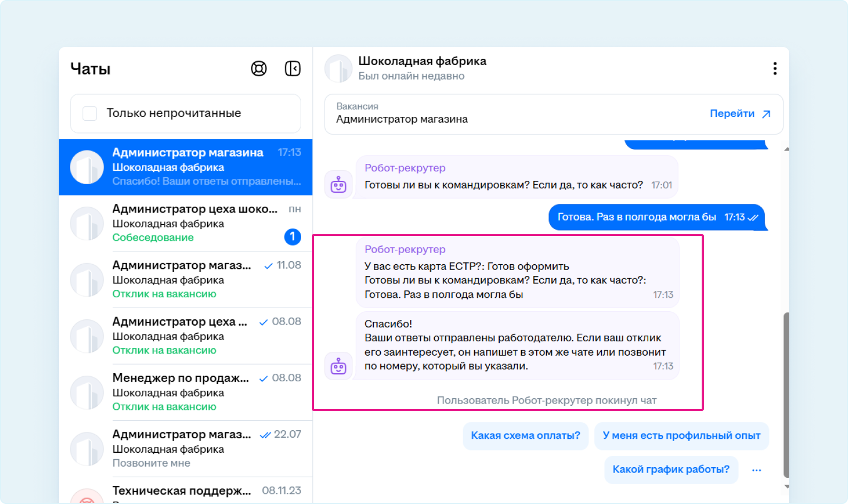Select the Менеджер по продажам chat

coord(185,392)
